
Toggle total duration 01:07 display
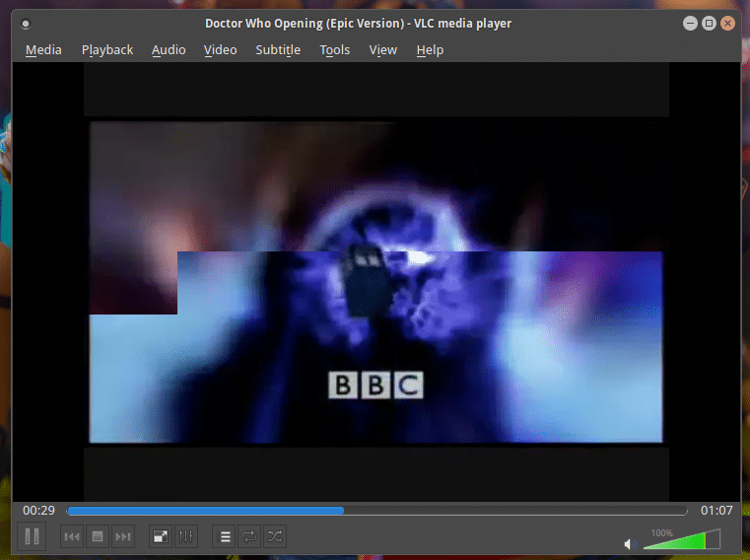pos(716,511)
